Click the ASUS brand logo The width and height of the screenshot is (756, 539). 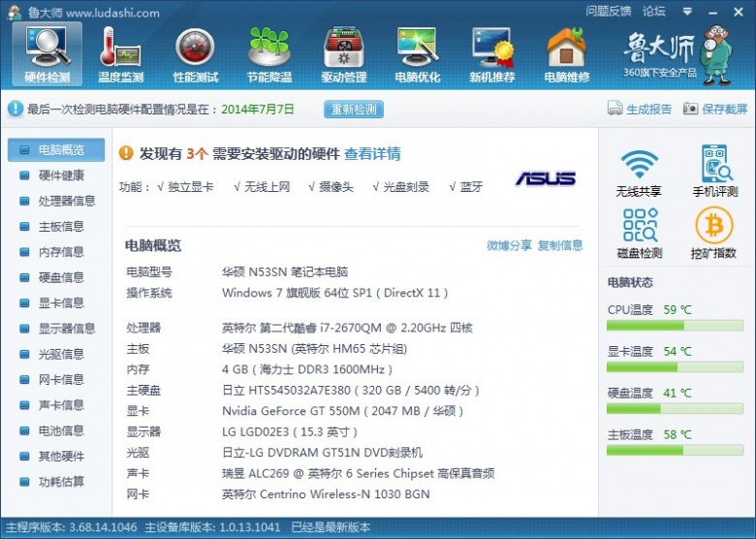546,178
